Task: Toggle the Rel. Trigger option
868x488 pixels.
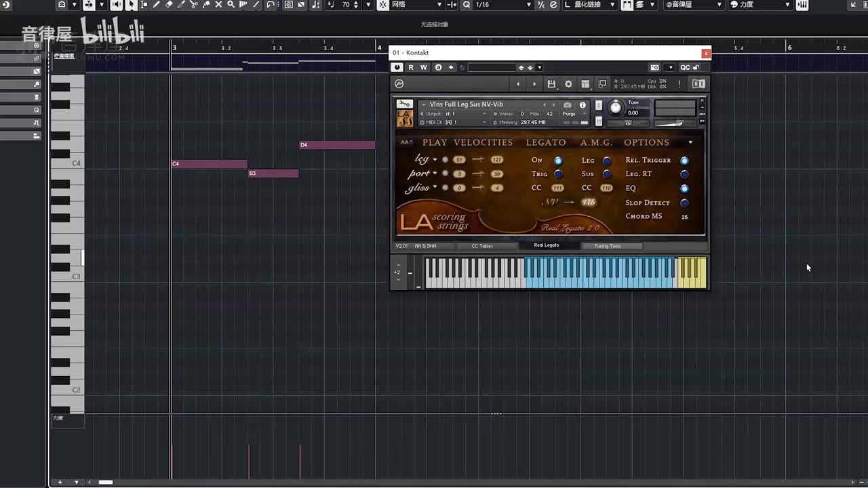Action: 684,161
